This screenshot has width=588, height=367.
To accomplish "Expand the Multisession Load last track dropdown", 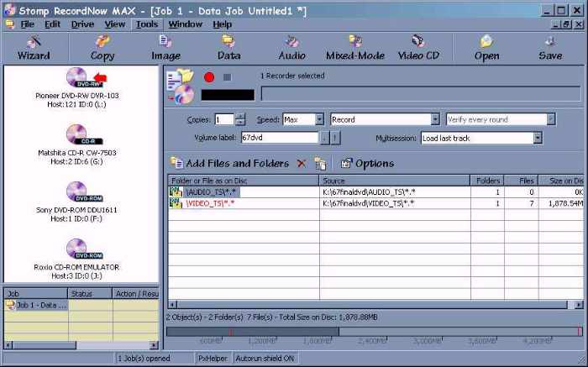I will tap(538, 138).
